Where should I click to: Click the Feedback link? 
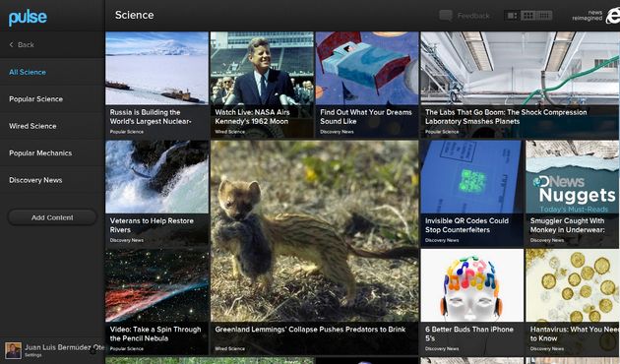tap(473, 16)
